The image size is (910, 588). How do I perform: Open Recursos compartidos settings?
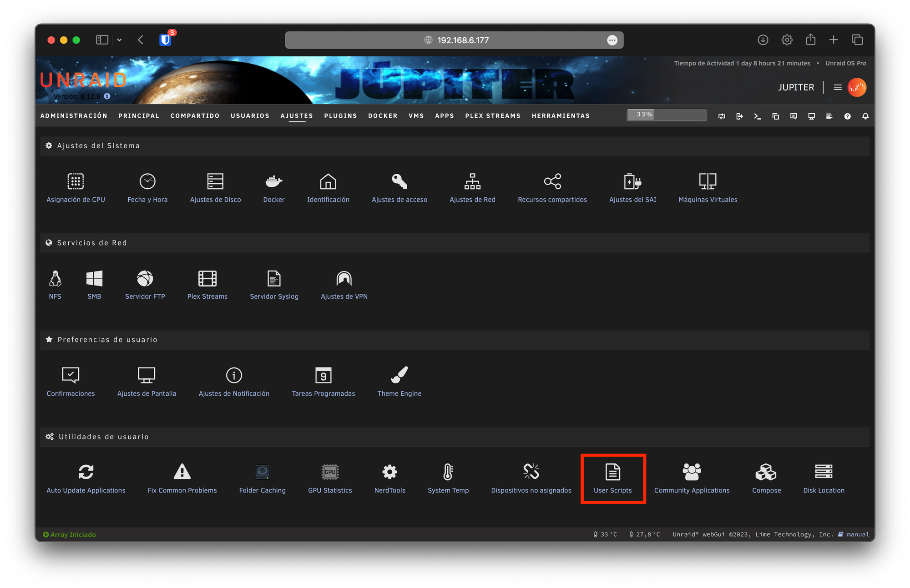(552, 188)
